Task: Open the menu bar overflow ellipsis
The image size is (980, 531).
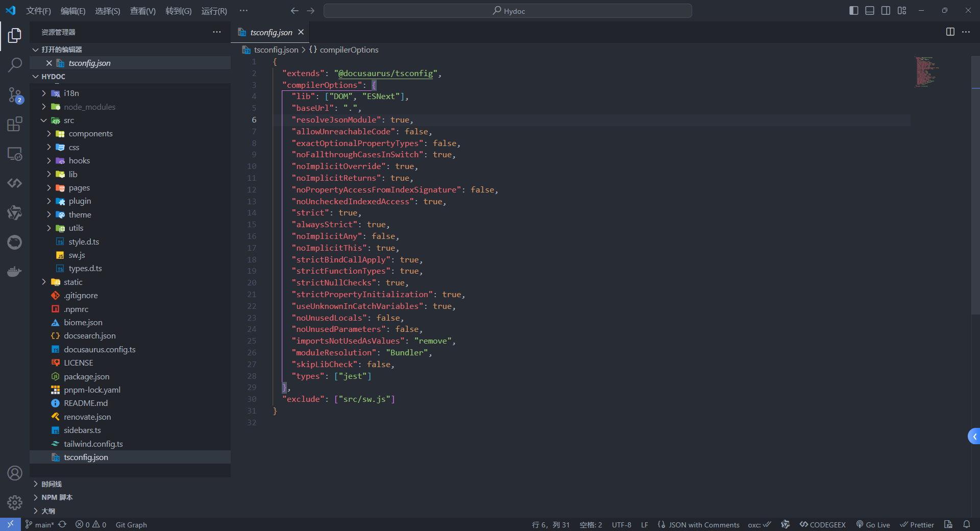Action: [243, 11]
